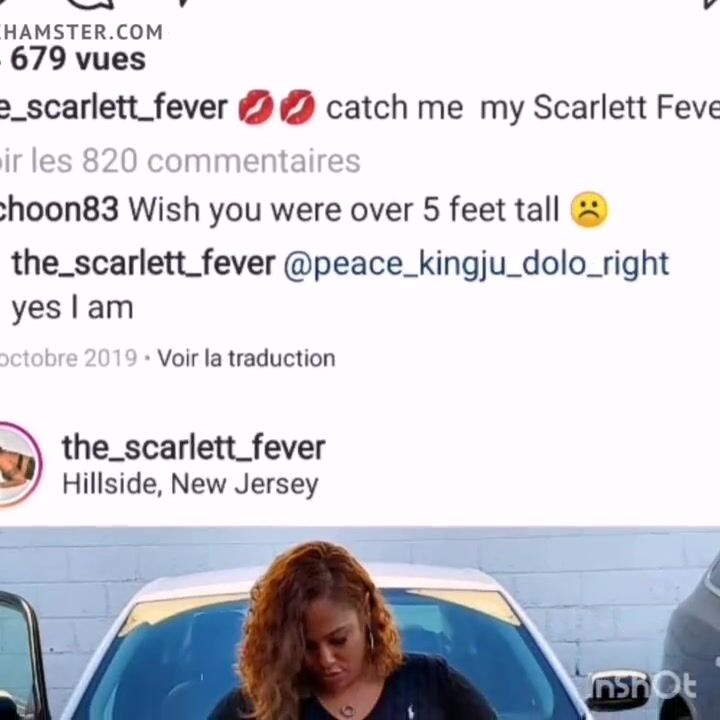Open choon83 commenter profile
This screenshot has height=720, width=720.
point(59,209)
